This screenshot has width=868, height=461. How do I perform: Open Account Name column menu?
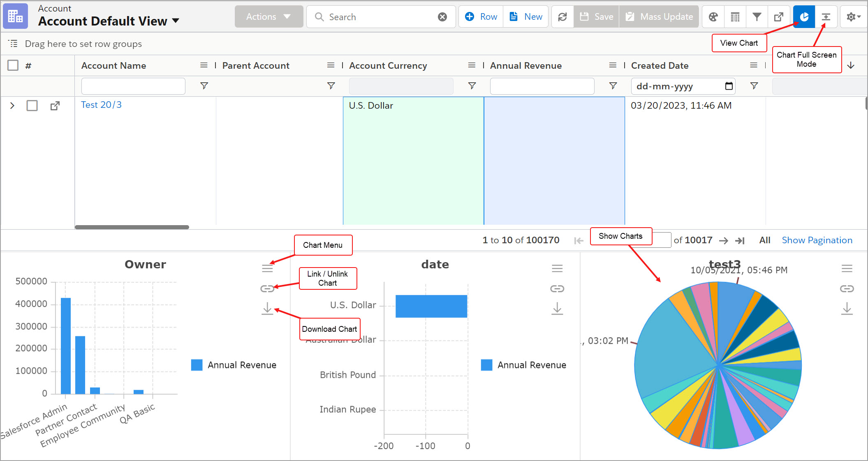click(x=204, y=65)
